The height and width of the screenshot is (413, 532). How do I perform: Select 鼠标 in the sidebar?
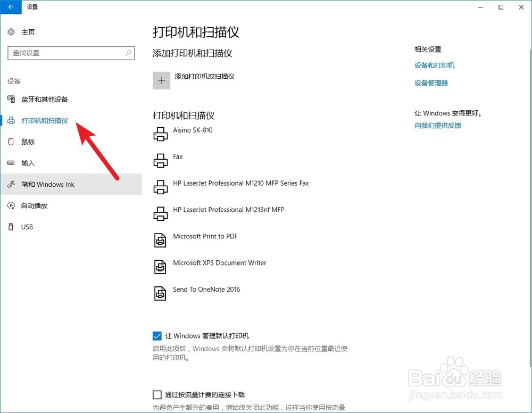pyautogui.click(x=28, y=142)
